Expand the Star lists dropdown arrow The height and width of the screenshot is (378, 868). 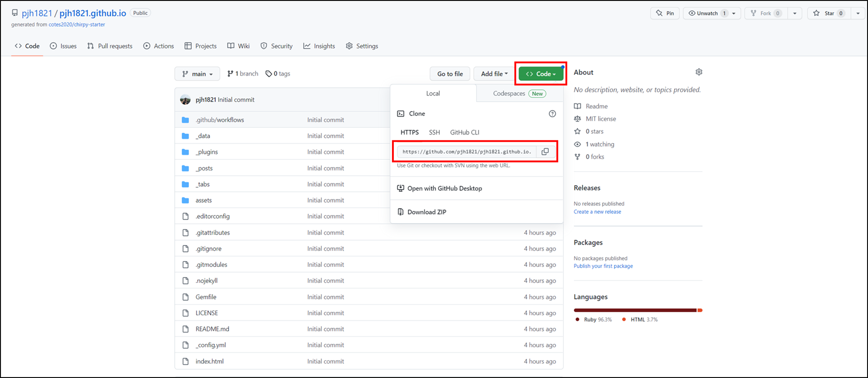[858, 13]
